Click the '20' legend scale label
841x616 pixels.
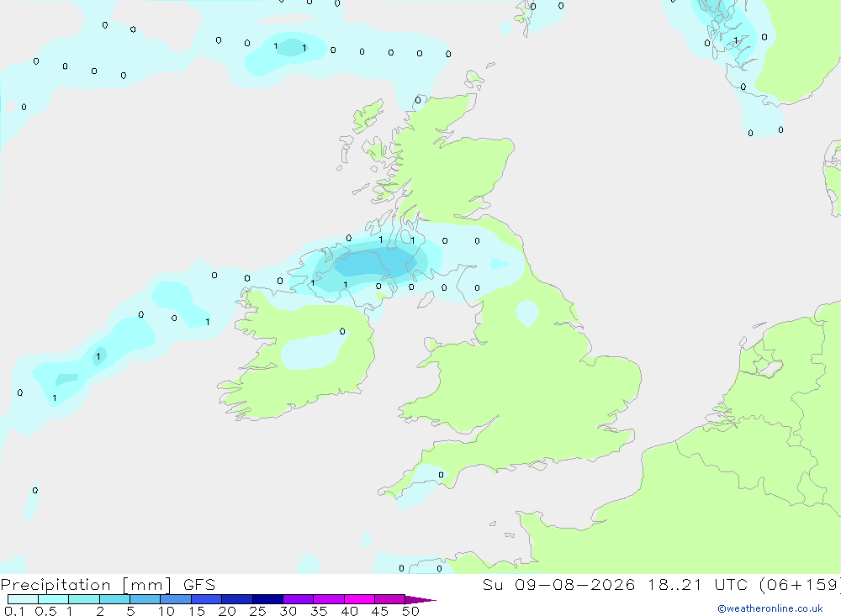point(227,611)
